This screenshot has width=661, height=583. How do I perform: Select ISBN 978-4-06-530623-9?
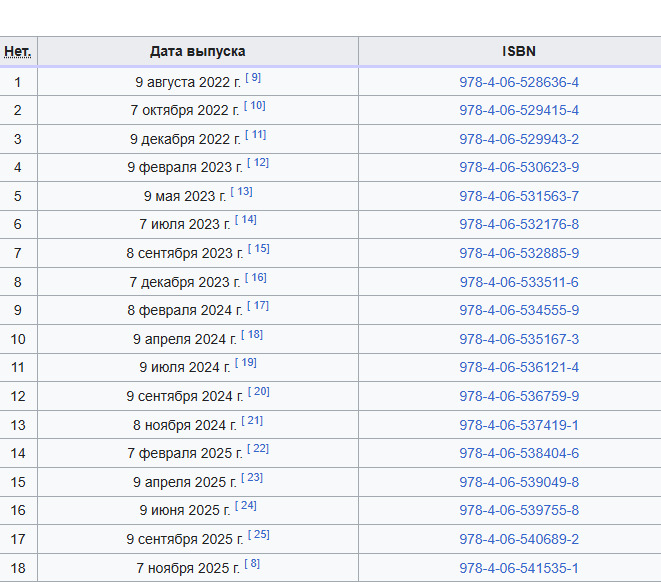(518, 167)
